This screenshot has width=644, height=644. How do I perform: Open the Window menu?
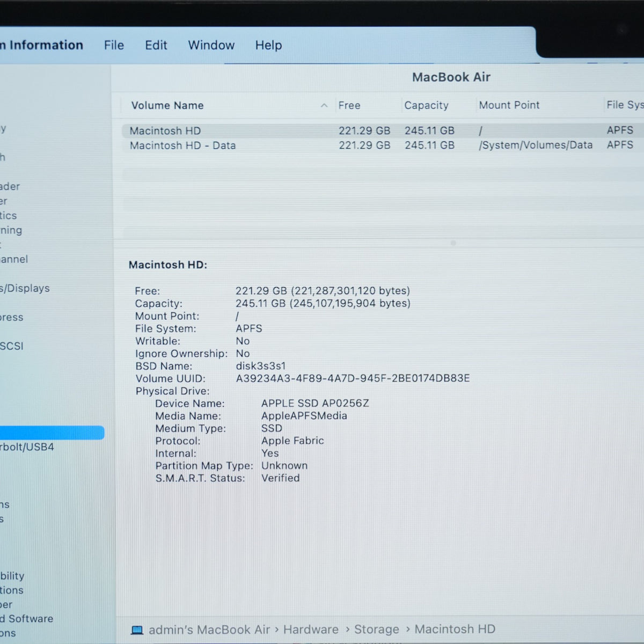pos(211,45)
